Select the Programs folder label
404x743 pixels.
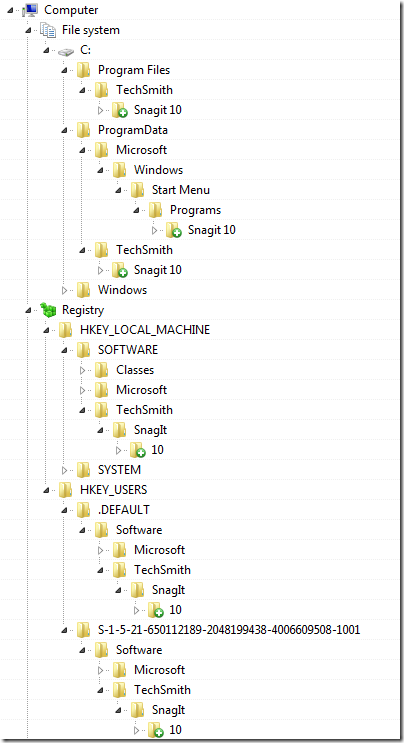(196, 210)
